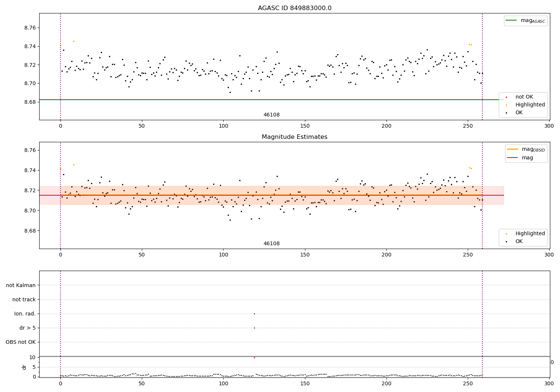The image size is (560, 392).
Task: Click the 'dr' y-axis label in the bottom plot
Action: click(24, 367)
